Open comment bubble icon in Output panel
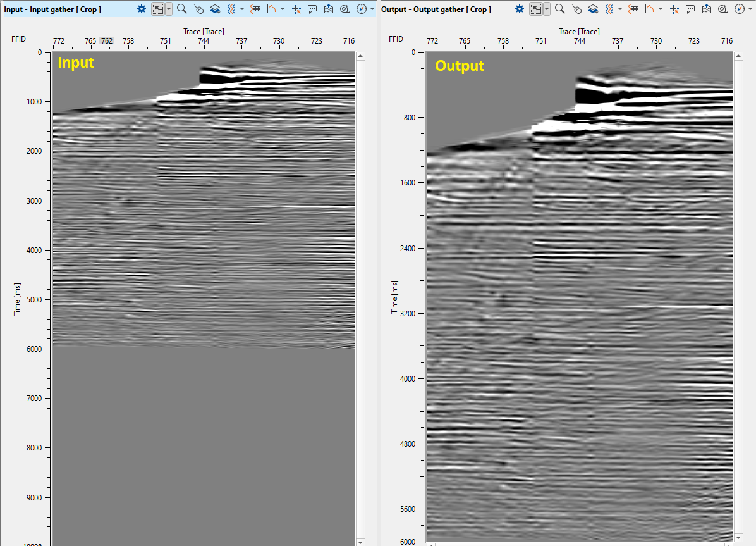The height and width of the screenshot is (546, 756). click(x=690, y=9)
